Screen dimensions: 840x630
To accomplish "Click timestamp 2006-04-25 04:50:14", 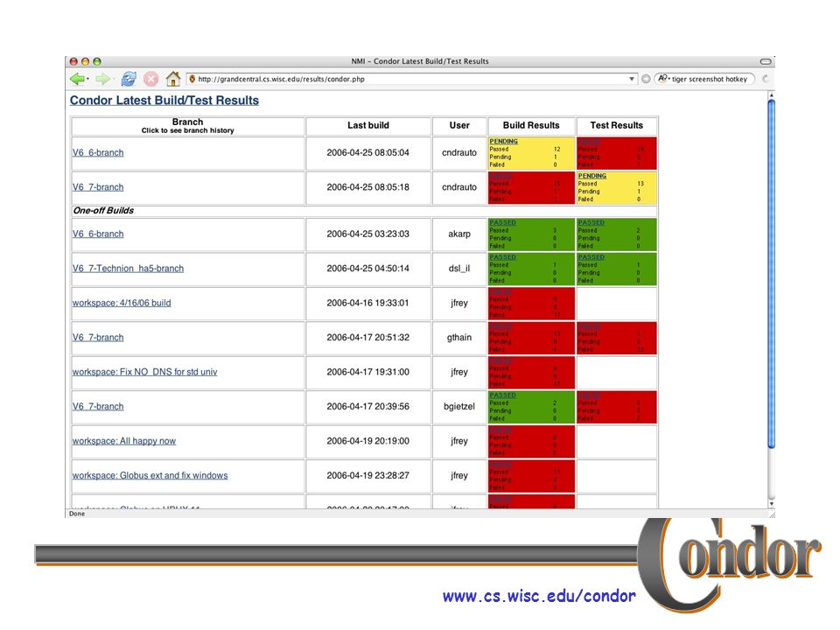I will coord(368,269).
